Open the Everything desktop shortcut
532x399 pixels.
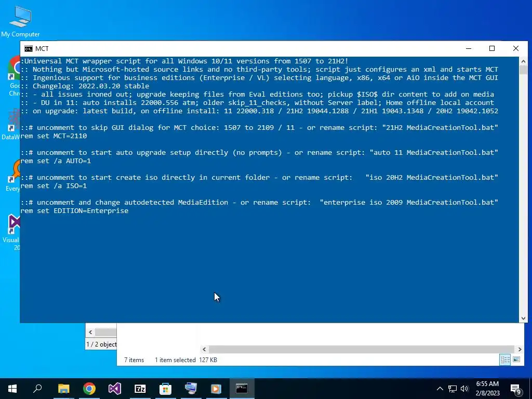click(x=13, y=176)
